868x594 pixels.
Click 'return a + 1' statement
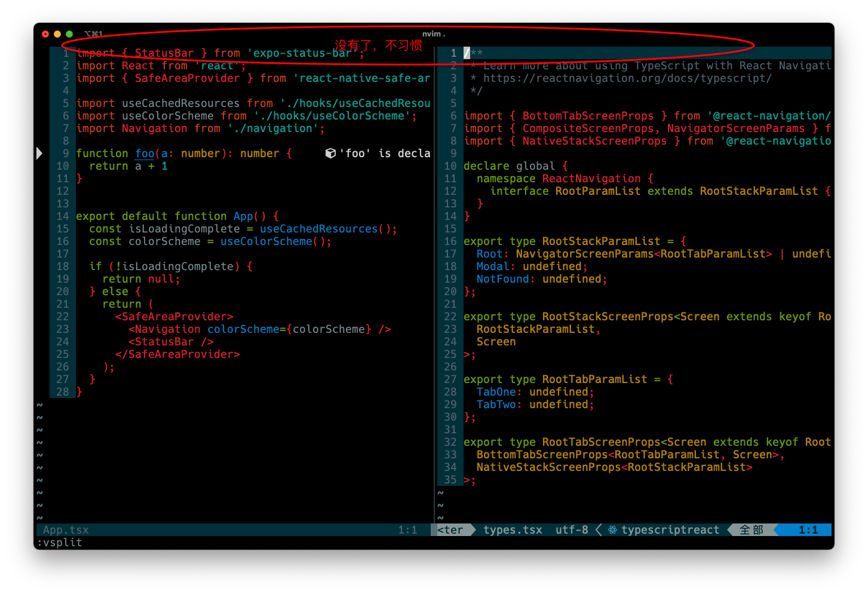coord(128,166)
